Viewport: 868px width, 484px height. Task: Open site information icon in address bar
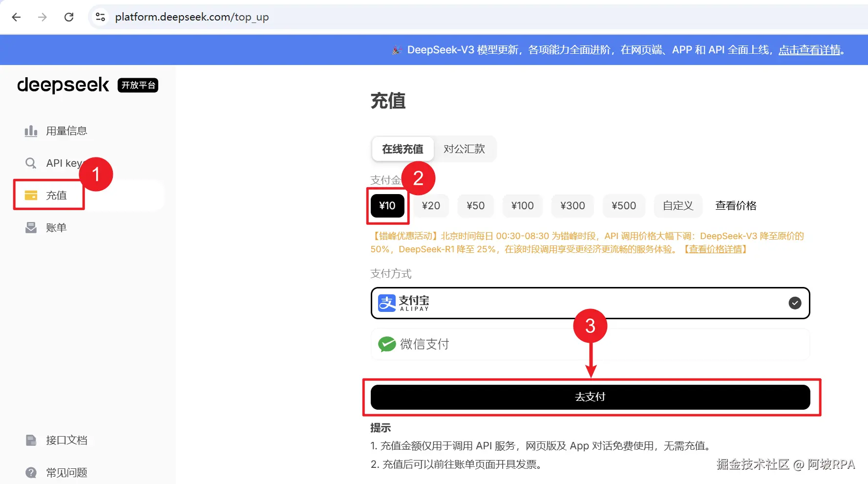(x=100, y=17)
